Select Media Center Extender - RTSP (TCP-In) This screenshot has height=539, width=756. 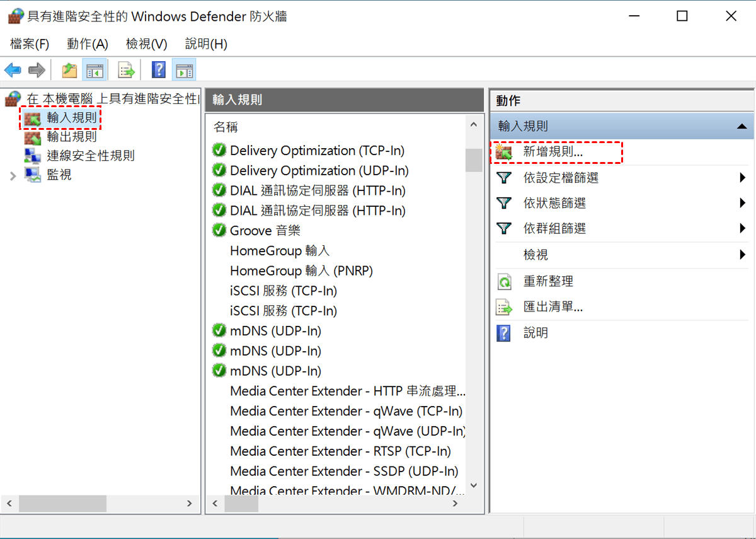click(340, 451)
